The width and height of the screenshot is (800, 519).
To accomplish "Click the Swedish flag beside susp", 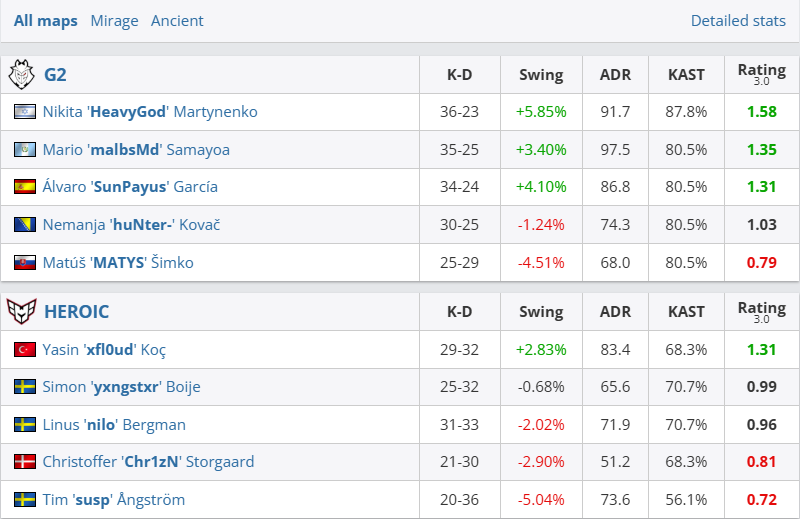I will coord(25,500).
